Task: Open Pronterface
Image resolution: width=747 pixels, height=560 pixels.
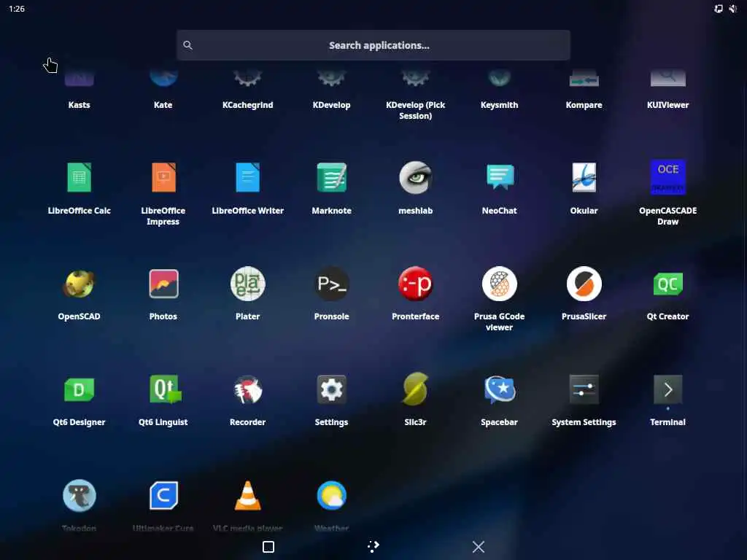Action: tap(415, 295)
